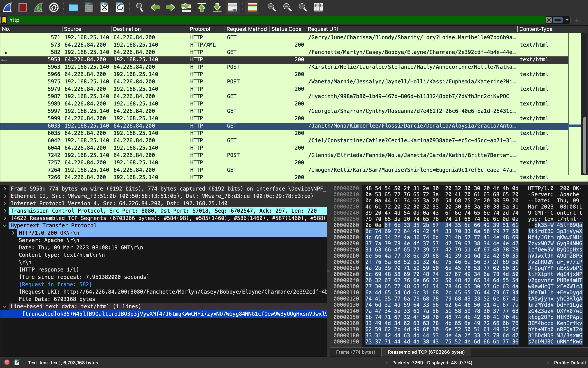Expand Reassembled TCP Segments node
The width and height of the screenshot is (588, 368).
(x=5, y=218)
